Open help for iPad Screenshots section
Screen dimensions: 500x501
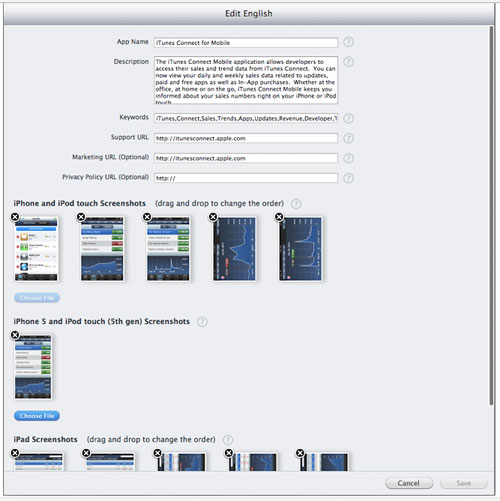(228, 440)
